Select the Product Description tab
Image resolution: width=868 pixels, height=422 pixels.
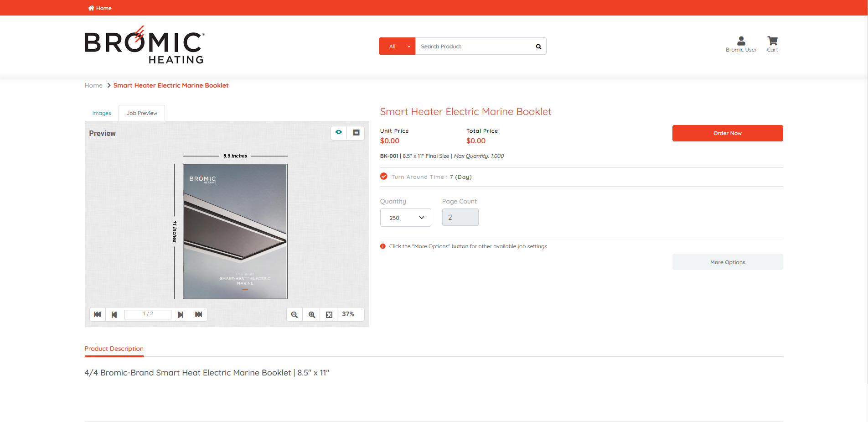[114, 349]
